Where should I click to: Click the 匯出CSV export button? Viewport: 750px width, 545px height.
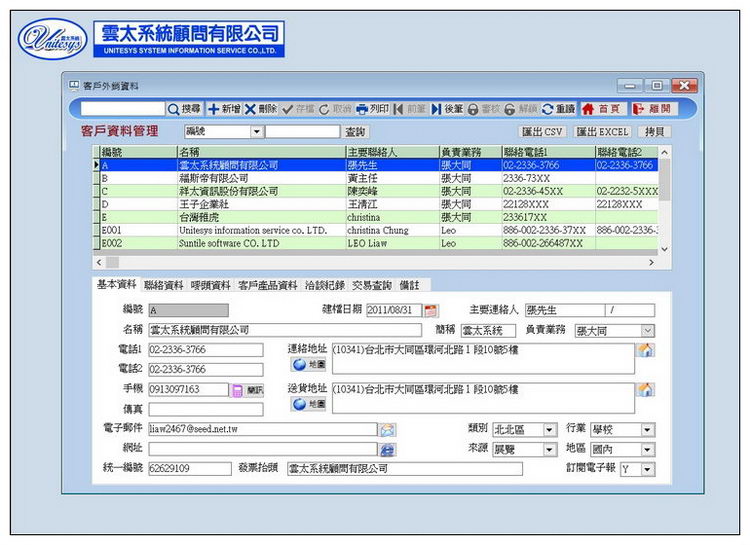click(543, 132)
